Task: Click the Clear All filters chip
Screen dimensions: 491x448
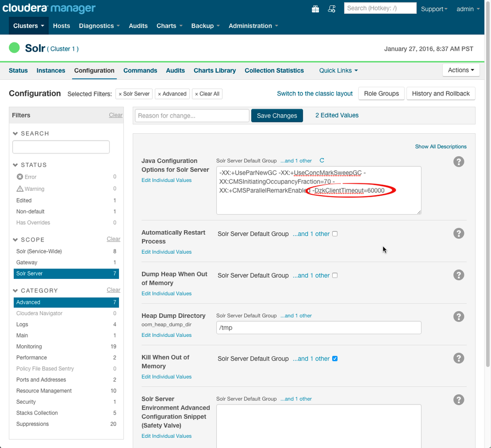Action: point(207,93)
